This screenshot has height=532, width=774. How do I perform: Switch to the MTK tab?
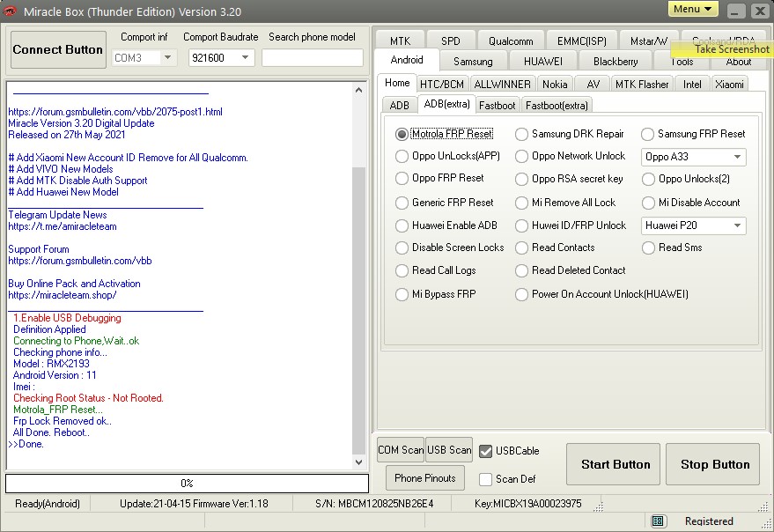pos(400,41)
